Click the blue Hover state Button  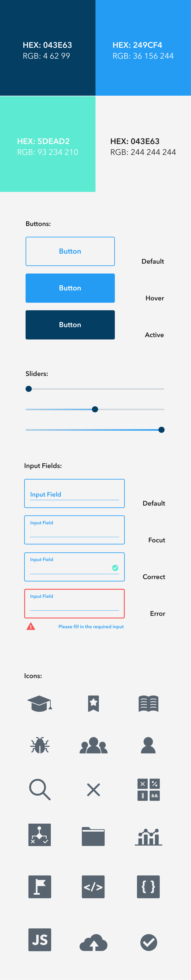point(70,288)
